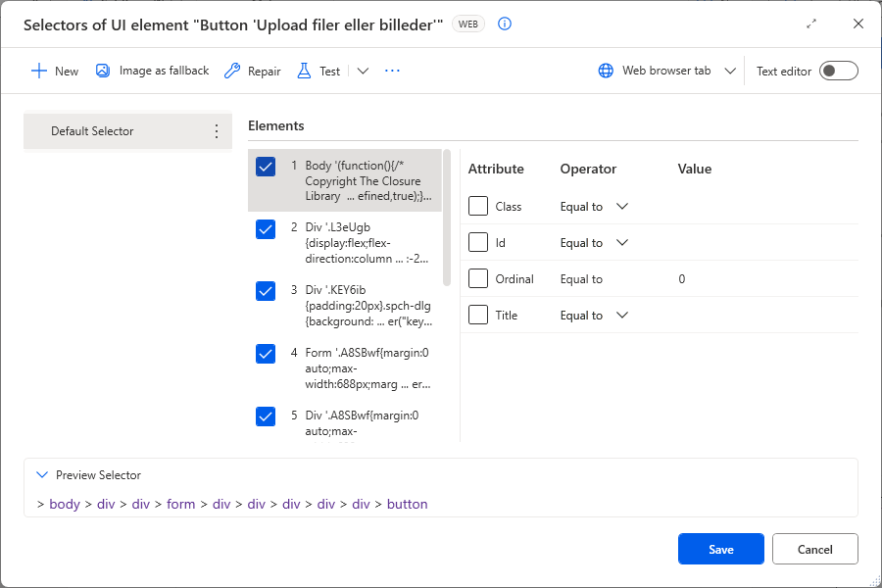The image size is (882, 588).
Task: Select element 3 Div '.KEY6ib row
Action: tap(345, 306)
